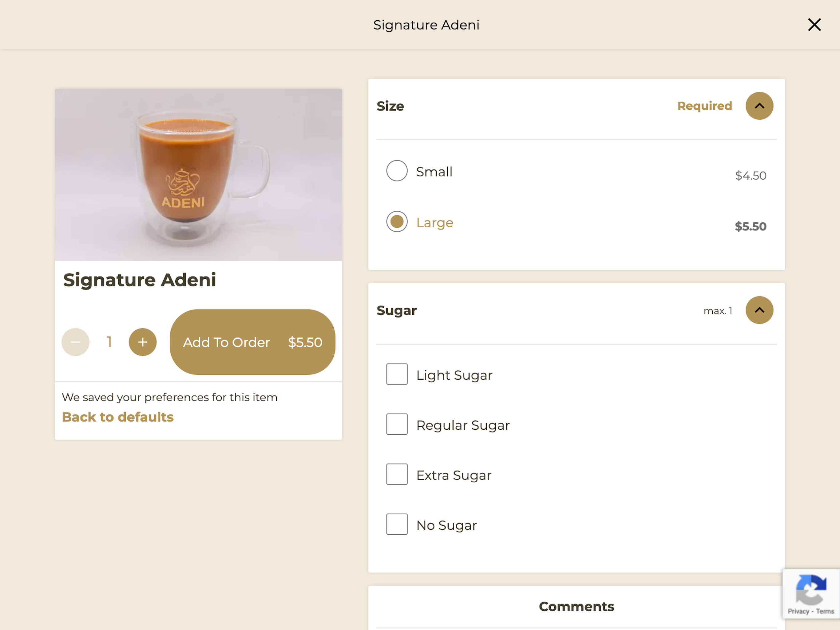Click the Large option label text
The width and height of the screenshot is (840, 630).
point(435,223)
